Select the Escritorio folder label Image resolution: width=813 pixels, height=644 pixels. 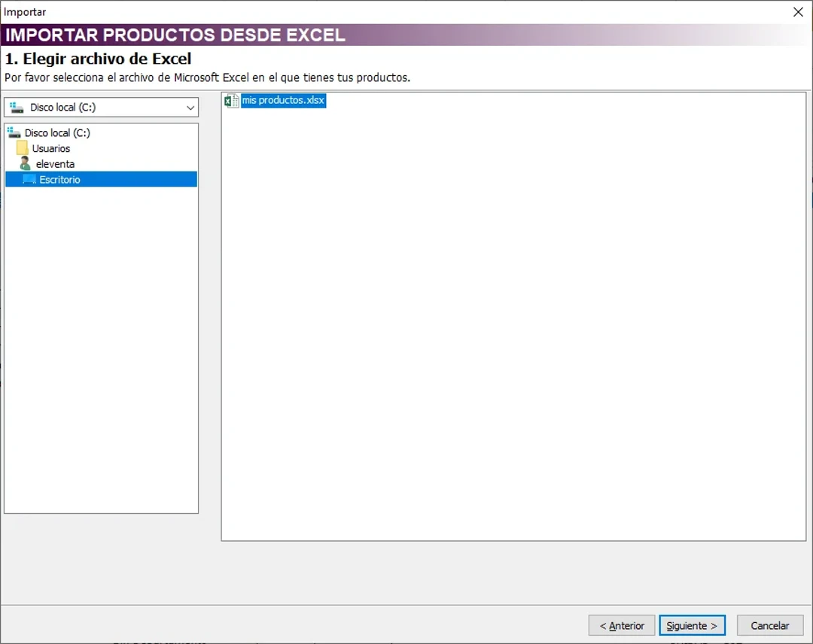point(59,180)
